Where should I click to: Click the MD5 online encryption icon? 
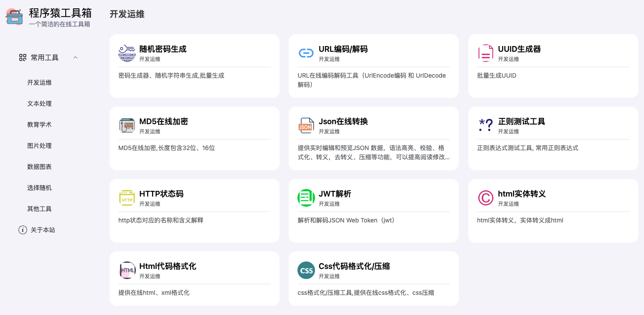coord(127,125)
